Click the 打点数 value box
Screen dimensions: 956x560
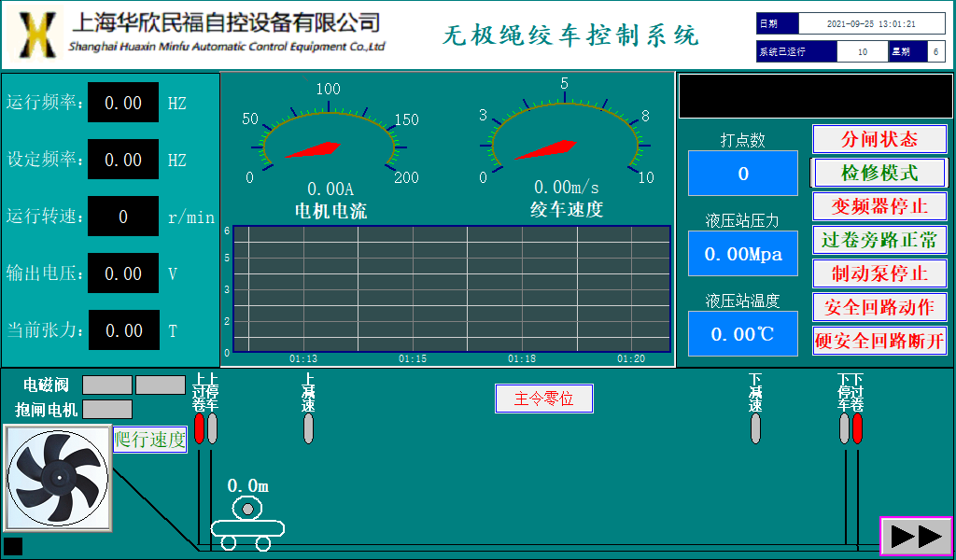point(743,174)
